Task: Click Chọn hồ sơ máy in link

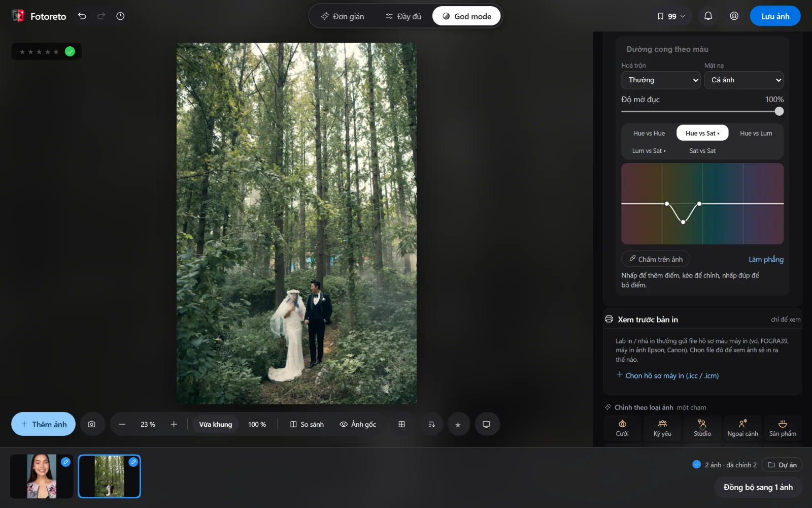Action: (667, 375)
